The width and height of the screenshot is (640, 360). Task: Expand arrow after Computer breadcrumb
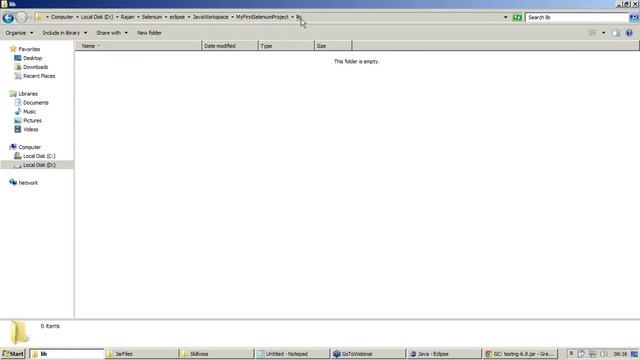click(77, 17)
